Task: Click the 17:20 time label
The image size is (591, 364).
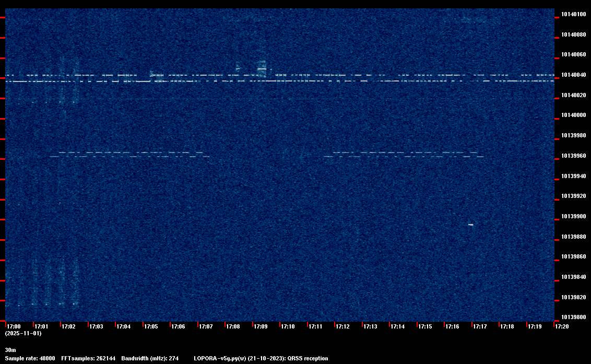Action: coord(562,326)
